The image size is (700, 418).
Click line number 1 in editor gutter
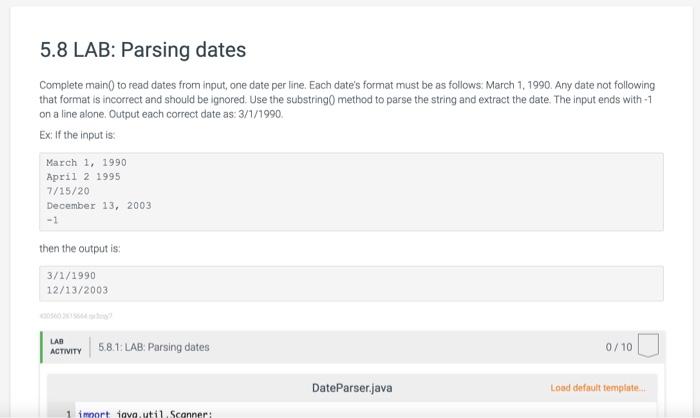pos(68,414)
